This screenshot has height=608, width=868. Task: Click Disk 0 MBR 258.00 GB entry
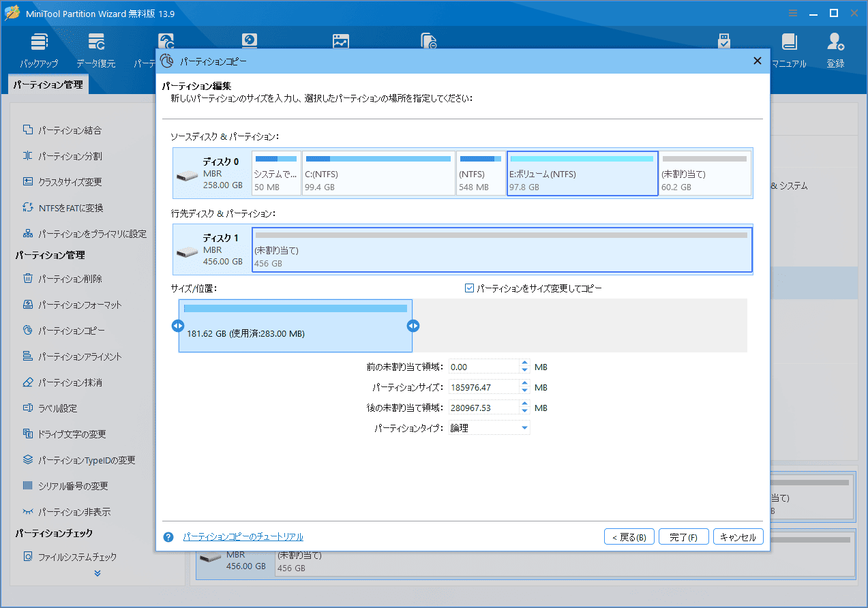pyautogui.click(x=212, y=173)
